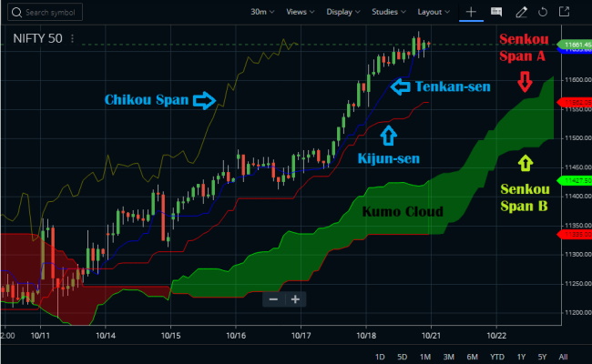The width and height of the screenshot is (592, 364).
Task: Zoom out using the minus button
Action: tap(273, 298)
